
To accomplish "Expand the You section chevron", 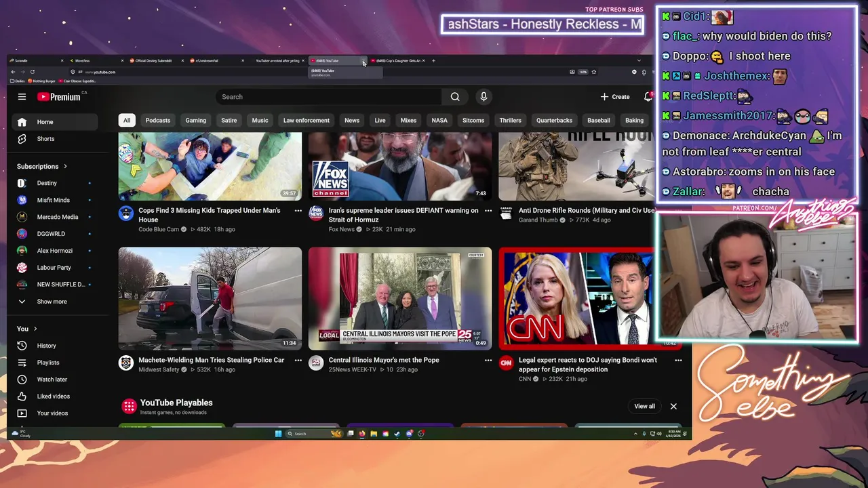I will click(x=35, y=329).
